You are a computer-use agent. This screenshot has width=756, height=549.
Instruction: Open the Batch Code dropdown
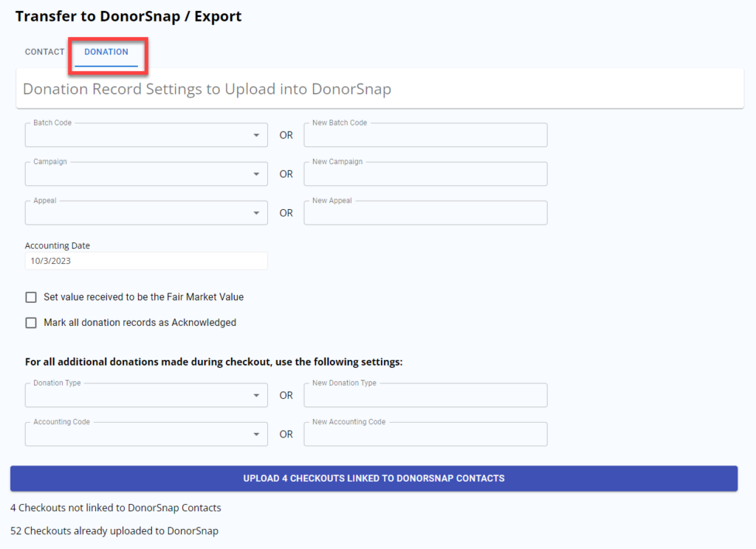146,136
